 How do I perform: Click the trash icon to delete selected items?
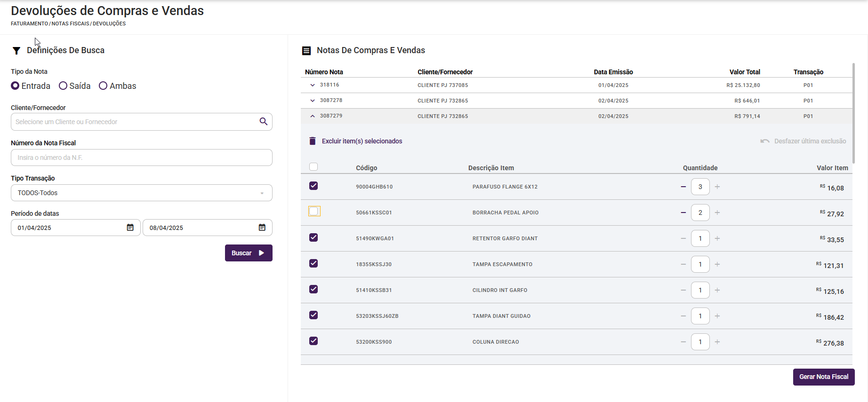(x=313, y=141)
